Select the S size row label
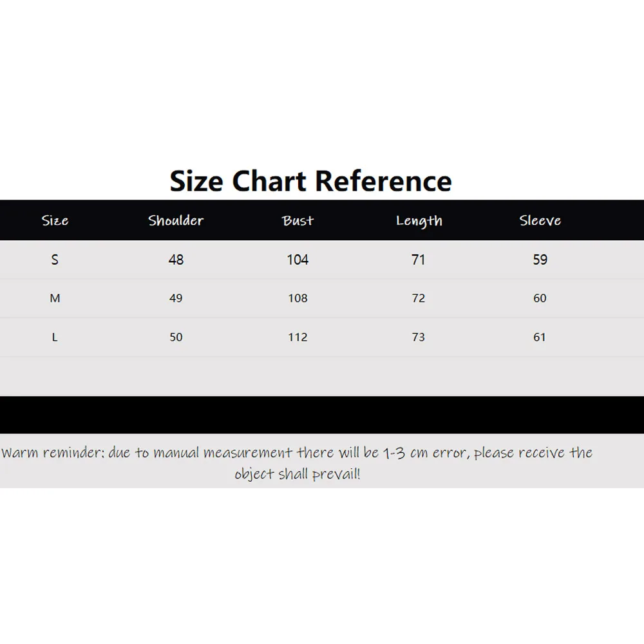The image size is (644, 644). point(55,260)
